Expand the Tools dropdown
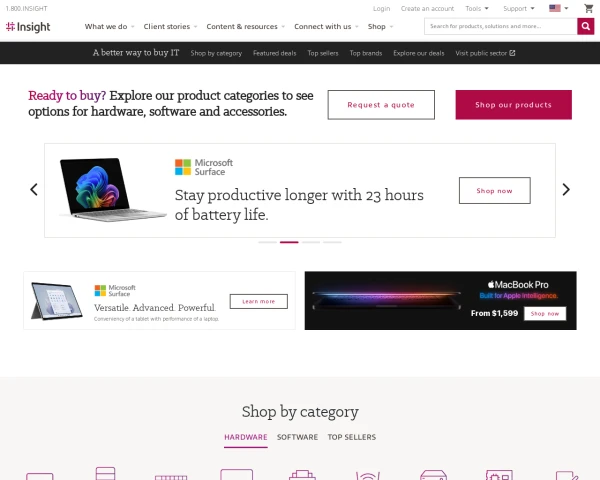The image size is (600, 480). [477, 8]
